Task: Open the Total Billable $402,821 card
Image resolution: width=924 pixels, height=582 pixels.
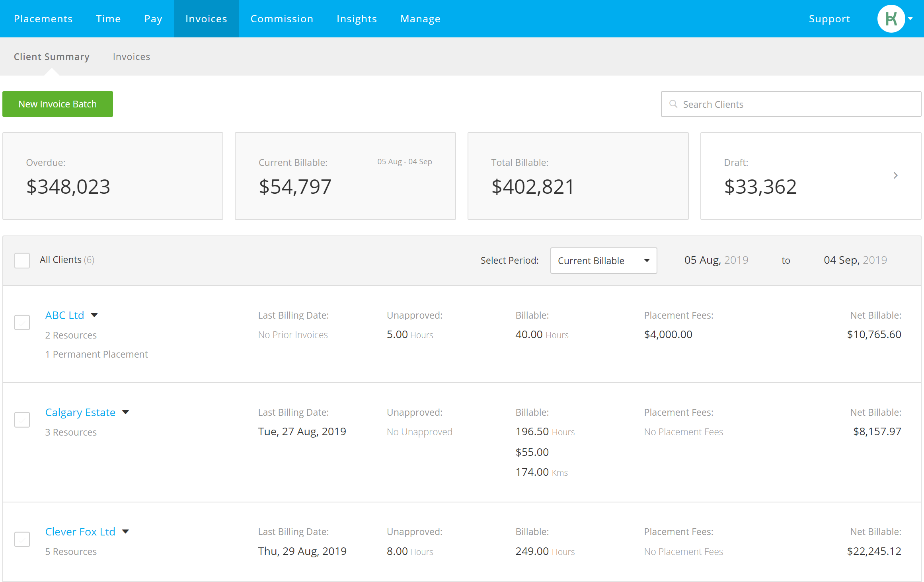Action: tap(578, 176)
